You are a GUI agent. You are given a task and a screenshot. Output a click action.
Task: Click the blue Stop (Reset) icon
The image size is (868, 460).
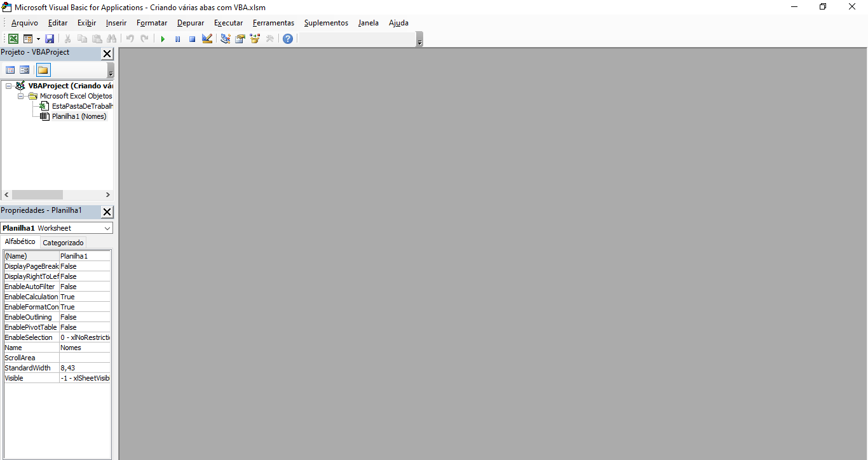(192, 39)
